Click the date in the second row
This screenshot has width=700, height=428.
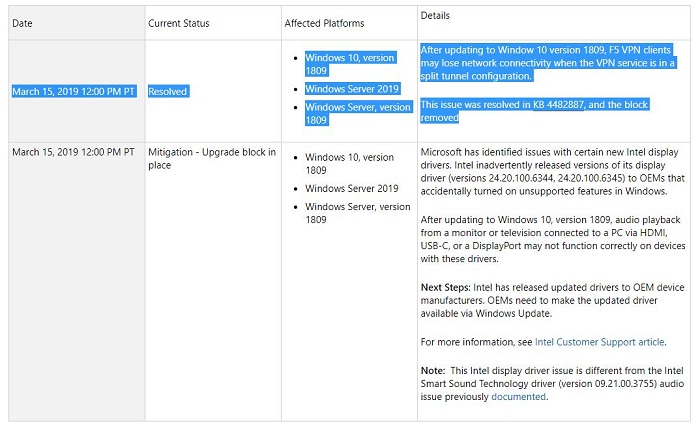pos(73,152)
